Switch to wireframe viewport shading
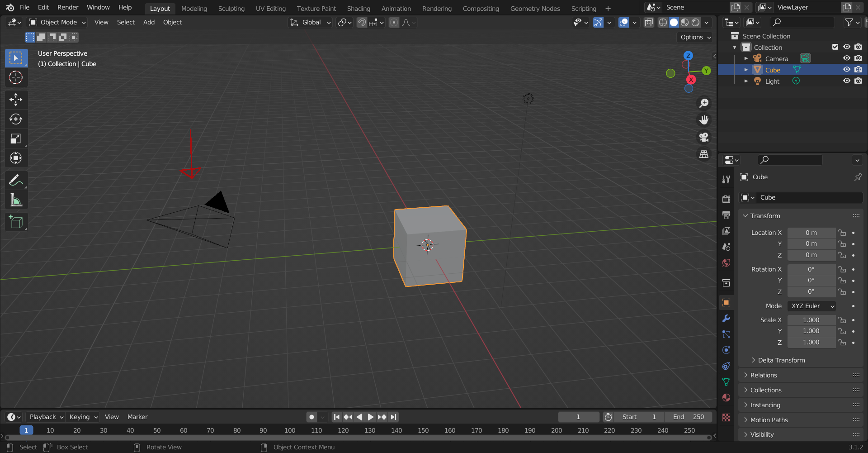Viewport: 868px width, 453px height. point(663,23)
